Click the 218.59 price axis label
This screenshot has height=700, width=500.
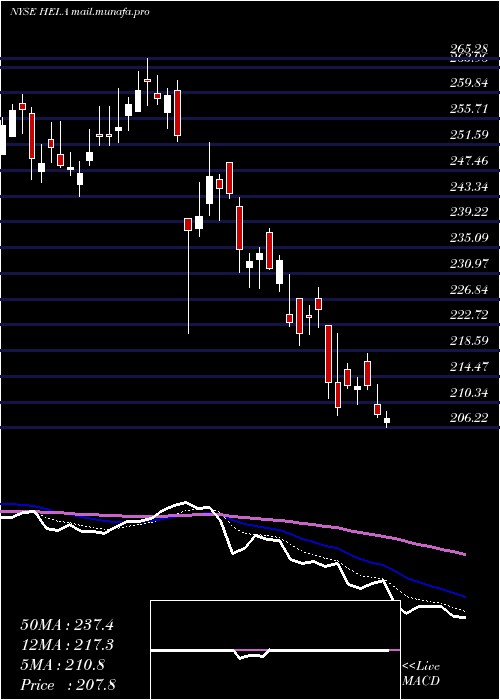click(469, 341)
